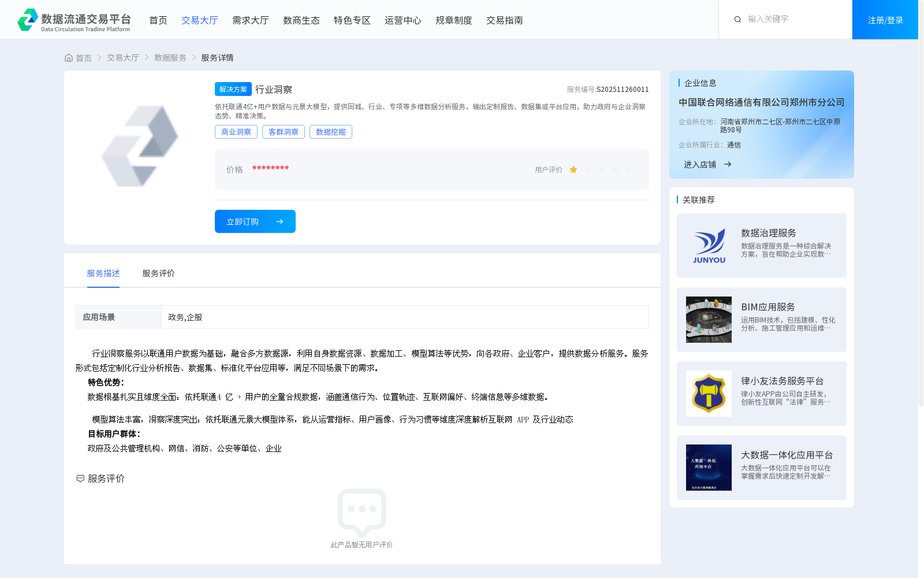Open 运营中心 navigation item
924x578 pixels.
click(x=403, y=20)
